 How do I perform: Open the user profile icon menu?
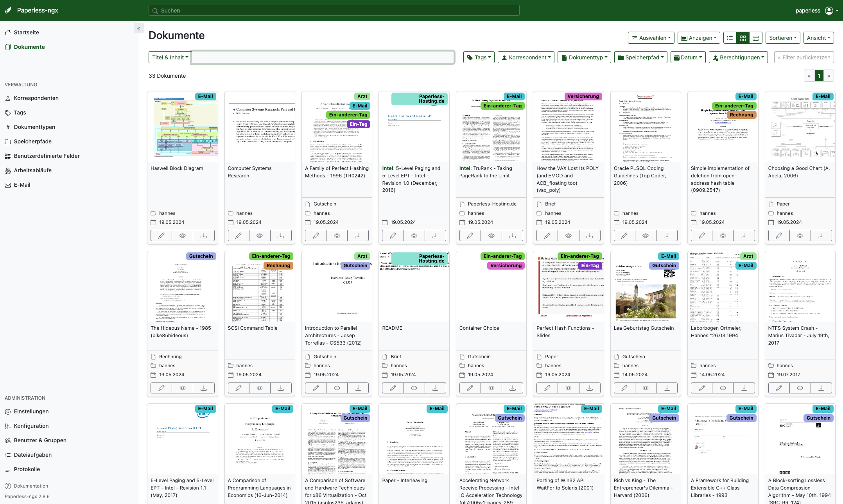[x=829, y=11]
